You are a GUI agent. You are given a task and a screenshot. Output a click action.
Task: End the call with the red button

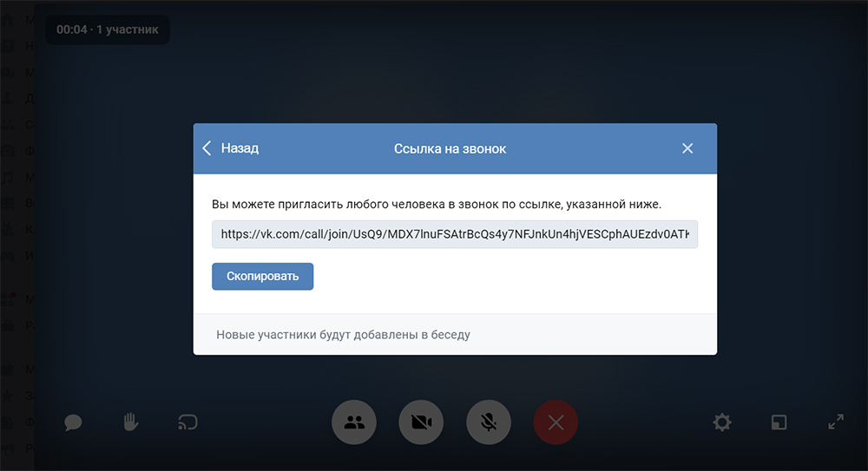[556, 422]
